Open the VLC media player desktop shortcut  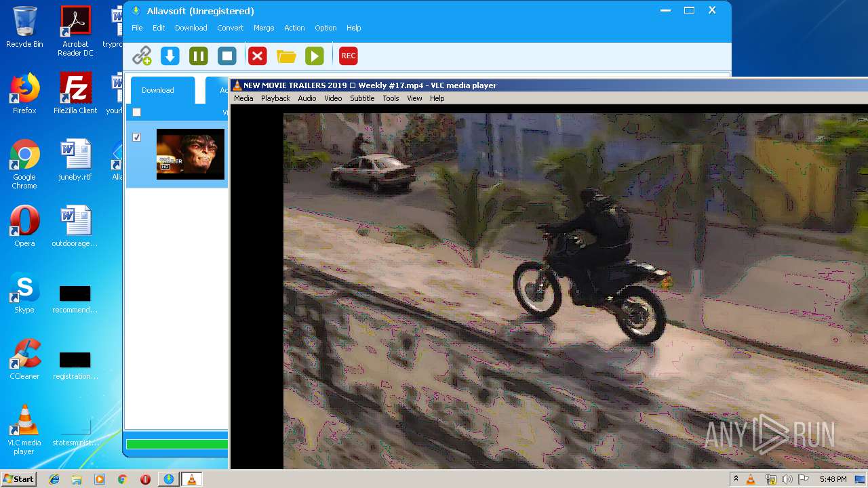(x=24, y=430)
